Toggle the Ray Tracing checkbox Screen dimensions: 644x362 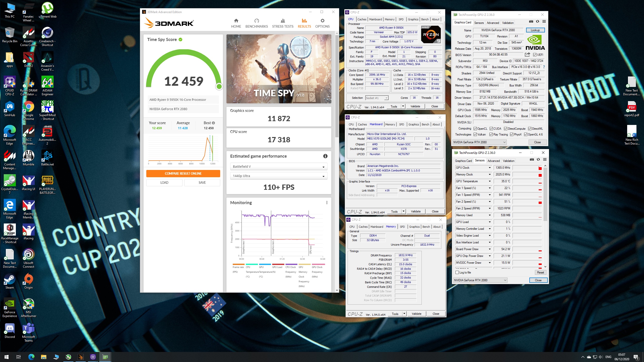(491, 134)
